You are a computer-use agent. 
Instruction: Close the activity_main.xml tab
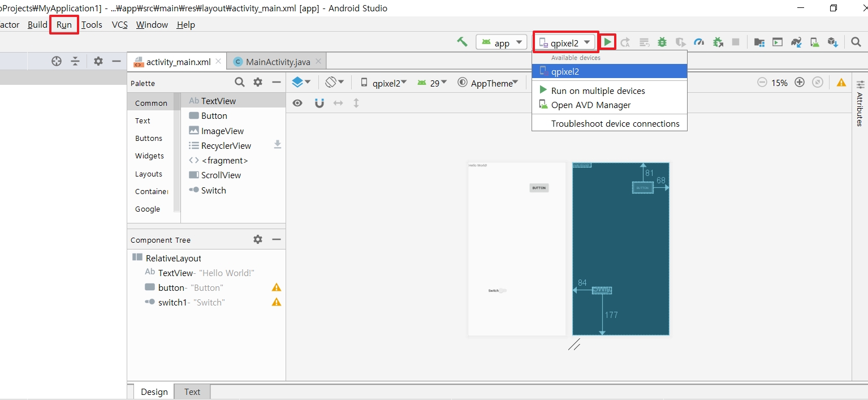coord(218,61)
